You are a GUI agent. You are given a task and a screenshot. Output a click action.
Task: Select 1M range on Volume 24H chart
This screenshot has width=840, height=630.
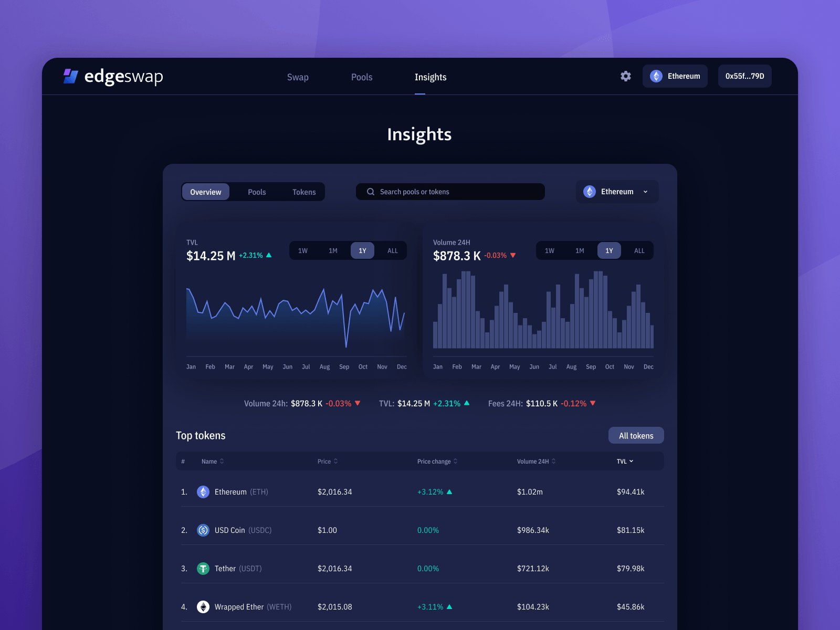pos(580,250)
